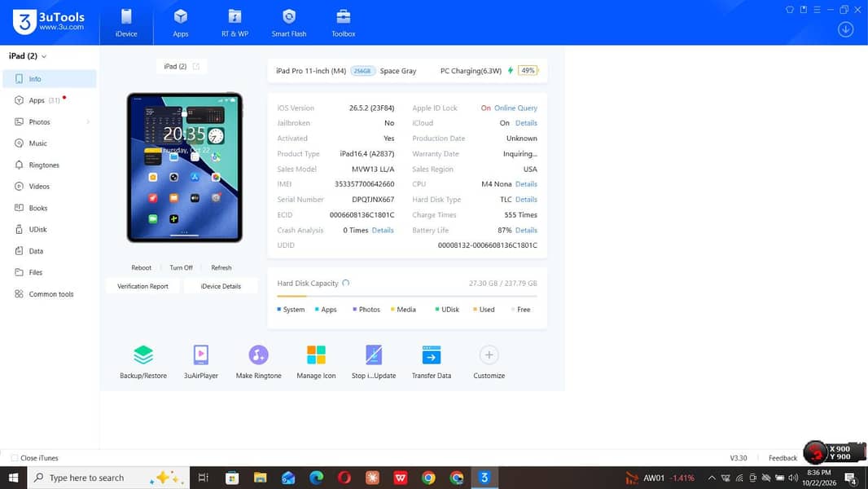Click version V3.30 text

click(x=739, y=458)
